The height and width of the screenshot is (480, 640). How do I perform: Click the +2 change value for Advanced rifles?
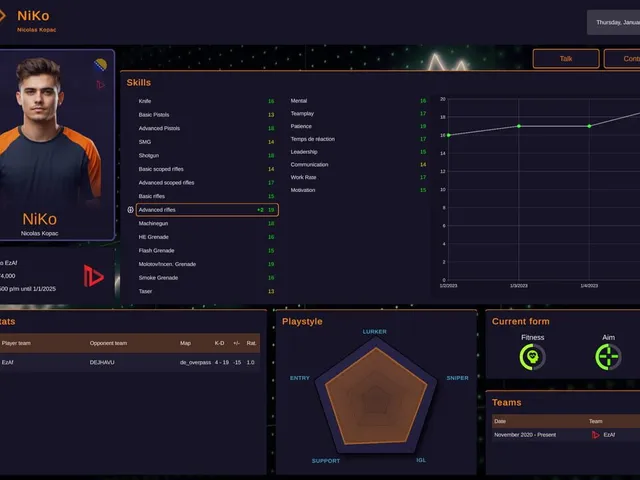[x=260, y=210]
